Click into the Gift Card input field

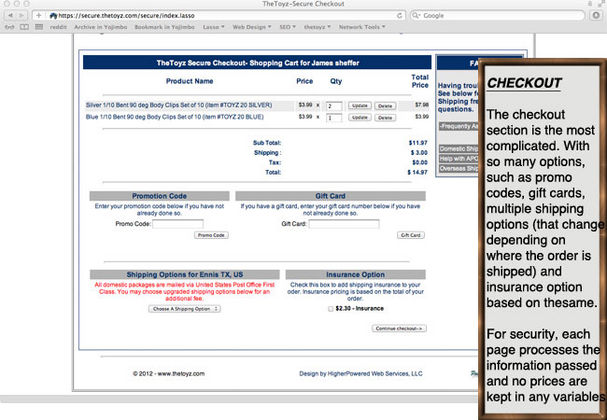coord(344,224)
